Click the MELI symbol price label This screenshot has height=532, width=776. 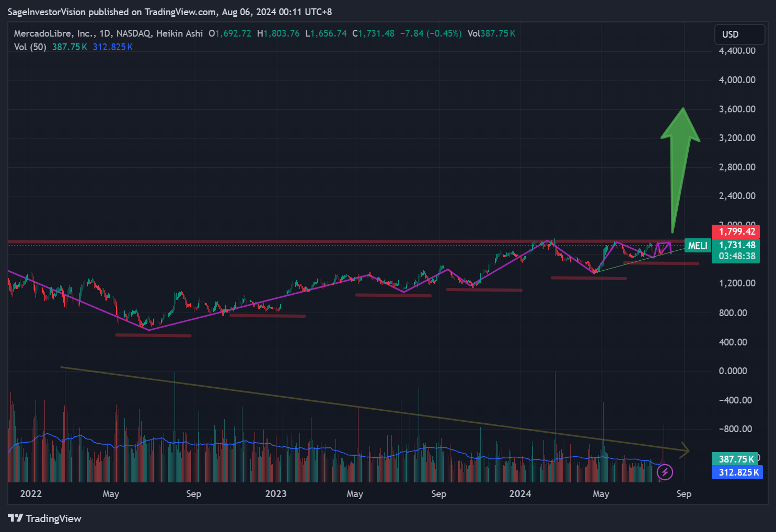pyautogui.click(x=698, y=246)
